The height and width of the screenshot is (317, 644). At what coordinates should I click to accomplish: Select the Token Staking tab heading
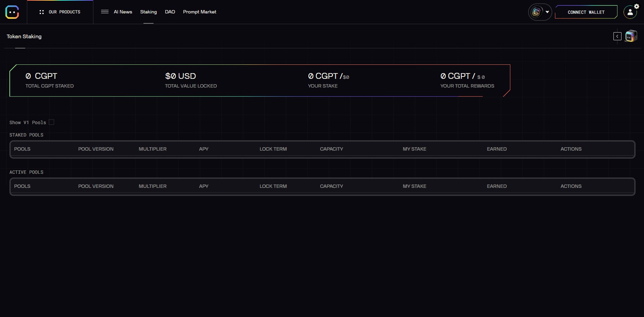(24, 36)
